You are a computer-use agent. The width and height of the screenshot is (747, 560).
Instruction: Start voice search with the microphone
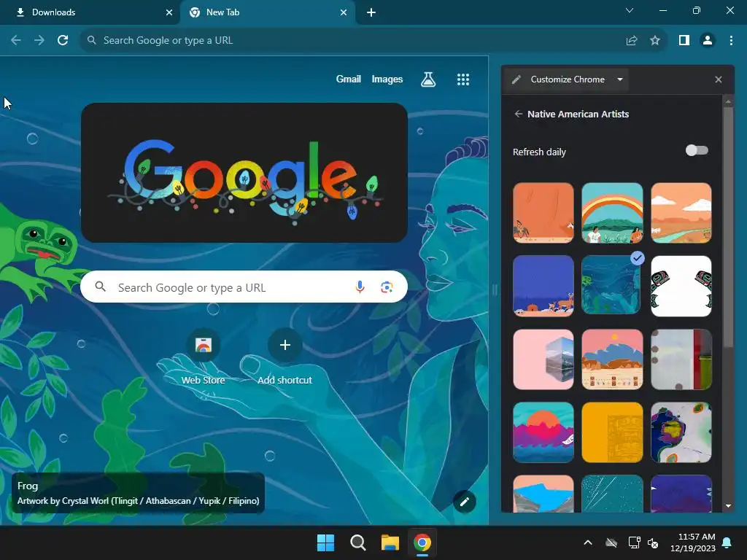360,287
